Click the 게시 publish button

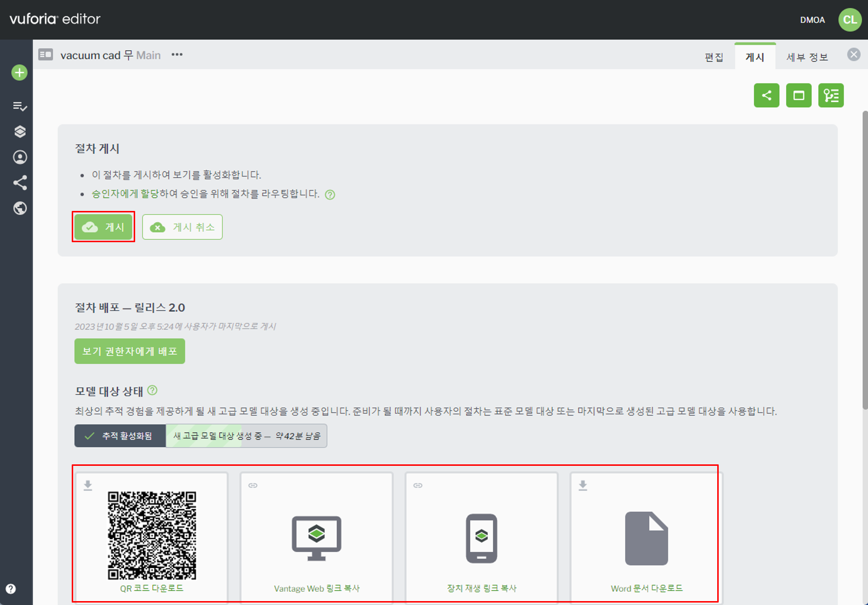(103, 227)
